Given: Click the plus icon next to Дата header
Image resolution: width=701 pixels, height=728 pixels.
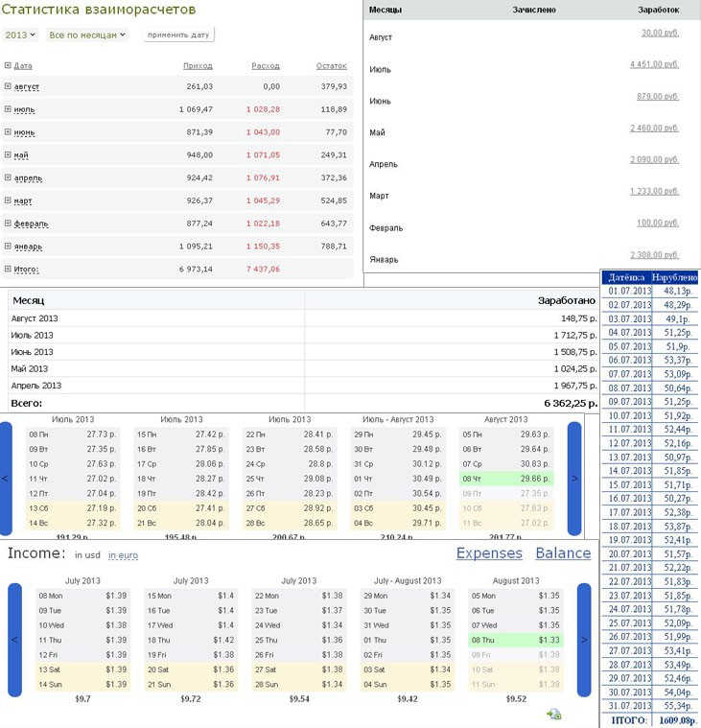Looking at the screenshot, I should coord(8,65).
